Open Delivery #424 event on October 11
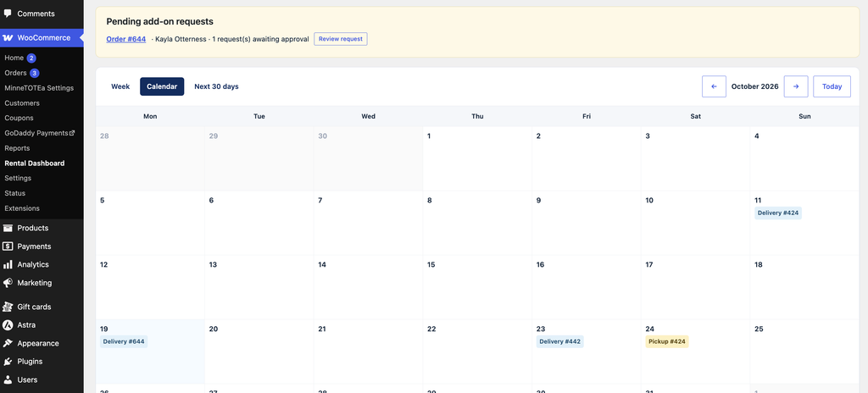The width and height of the screenshot is (868, 393). point(778,213)
